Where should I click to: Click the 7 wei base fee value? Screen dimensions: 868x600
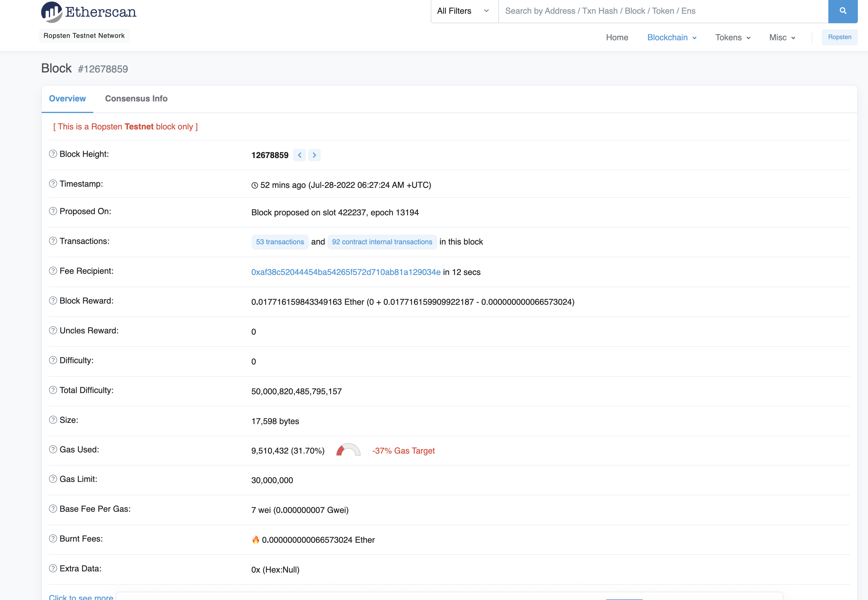click(x=300, y=510)
